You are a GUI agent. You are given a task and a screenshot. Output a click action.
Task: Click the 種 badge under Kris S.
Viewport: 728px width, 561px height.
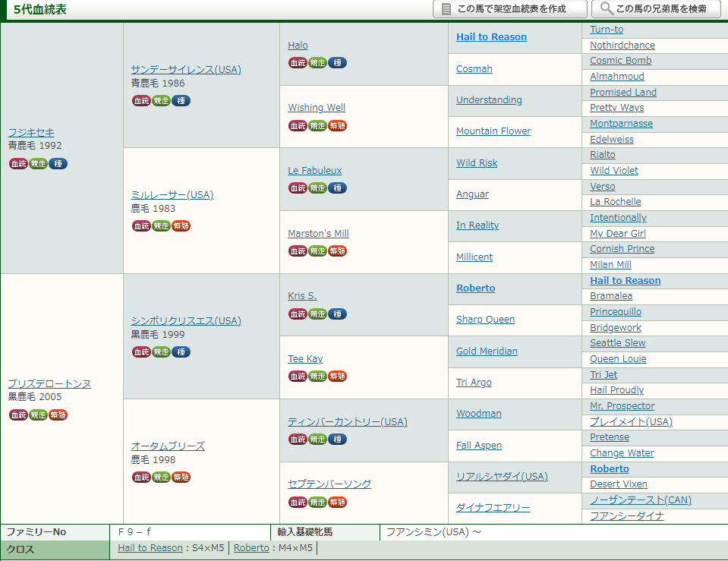pos(338,314)
